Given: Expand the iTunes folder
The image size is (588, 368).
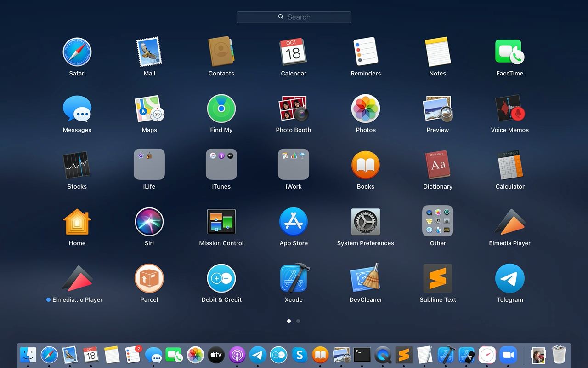Looking at the screenshot, I should 221,164.
